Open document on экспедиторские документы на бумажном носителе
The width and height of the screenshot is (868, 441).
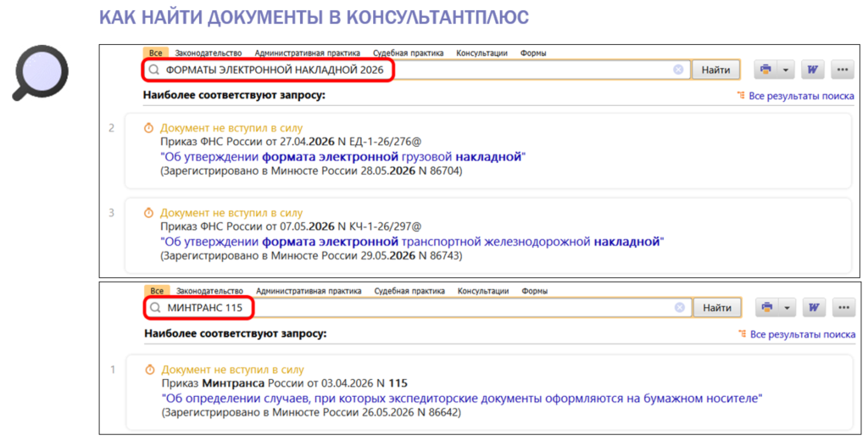[x=462, y=399]
